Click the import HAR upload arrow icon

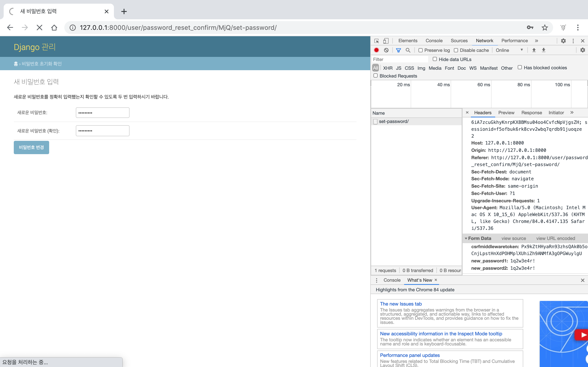534,50
